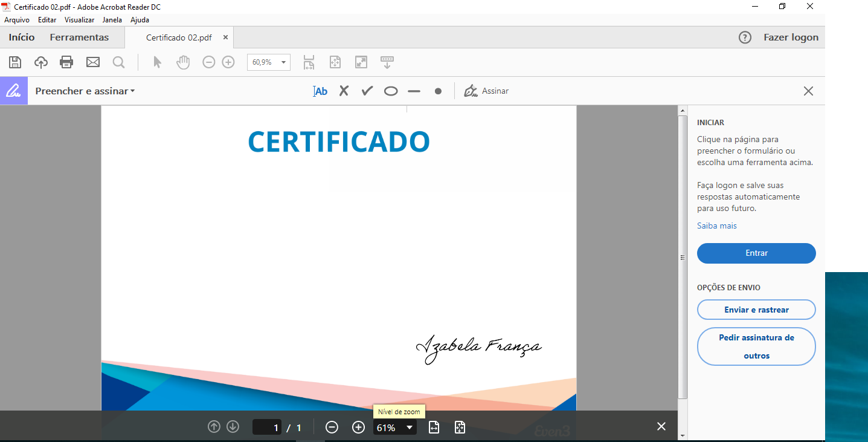This screenshot has height=442, width=868.
Task: Choose the check mark tool
Action: pyautogui.click(x=367, y=91)
